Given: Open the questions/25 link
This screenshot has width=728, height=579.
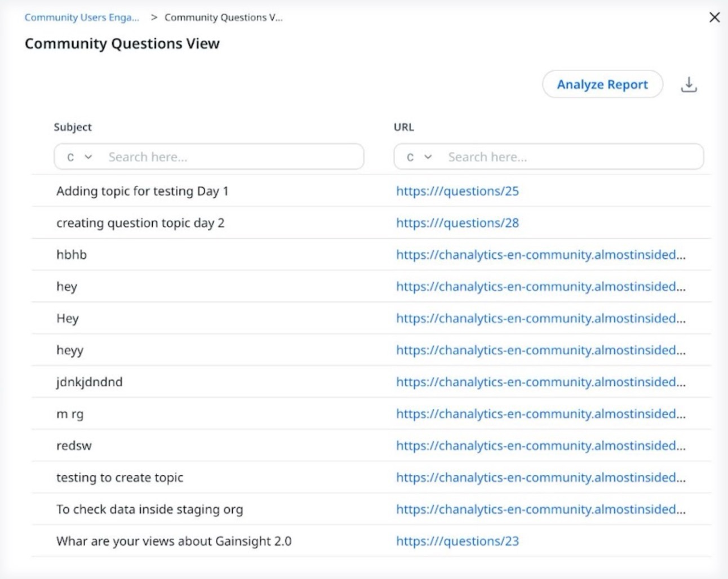Looking at the screenshot, I should point(458,191).
